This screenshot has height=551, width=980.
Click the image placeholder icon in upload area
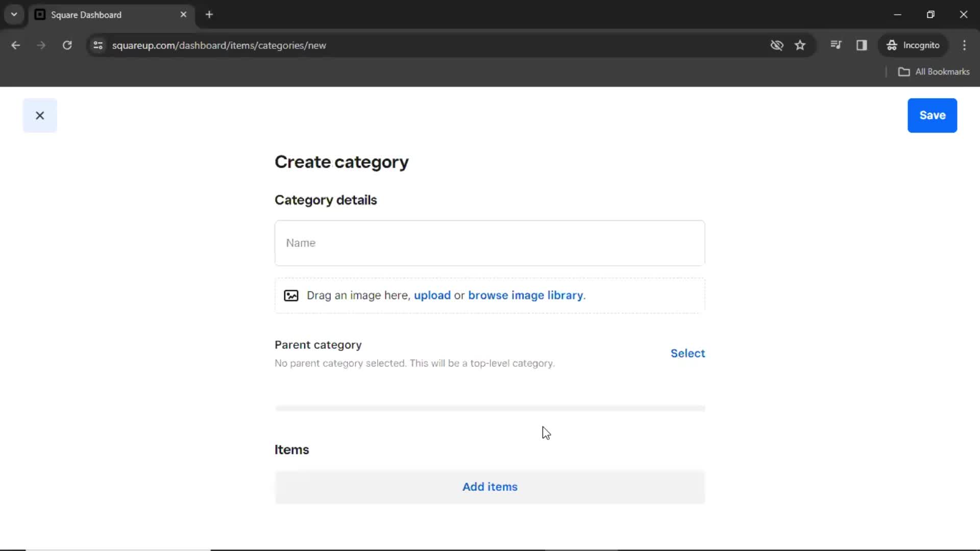click(291, 295)
